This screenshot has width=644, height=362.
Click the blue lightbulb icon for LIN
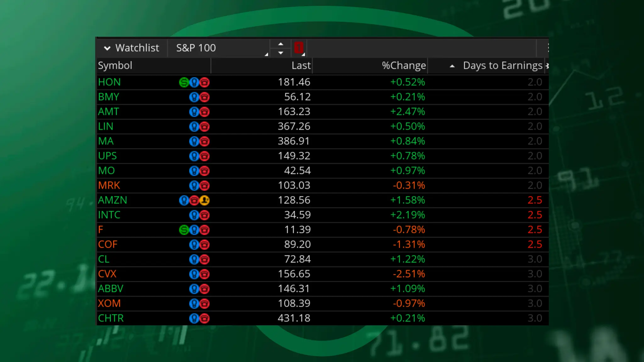click(194, 127)
